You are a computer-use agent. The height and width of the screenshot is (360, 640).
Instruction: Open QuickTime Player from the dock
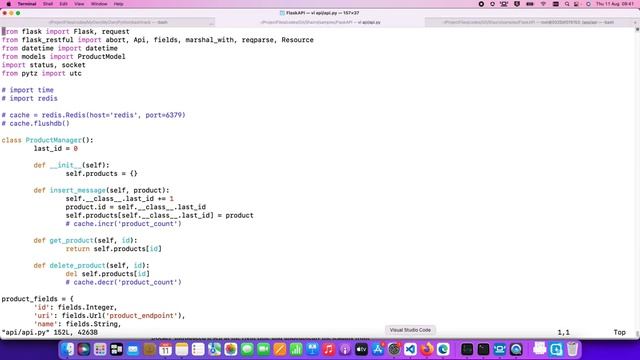pyautogui.click(x=516, y=349)
